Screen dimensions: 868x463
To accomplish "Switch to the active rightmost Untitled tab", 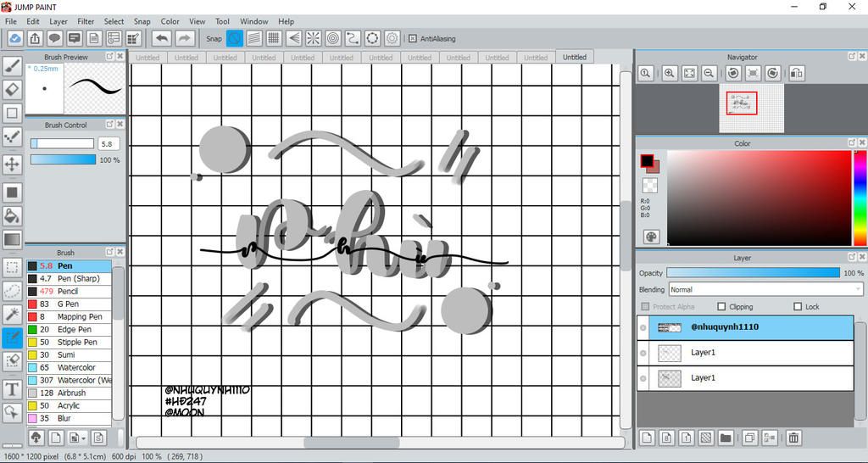I will click(575, 57).
